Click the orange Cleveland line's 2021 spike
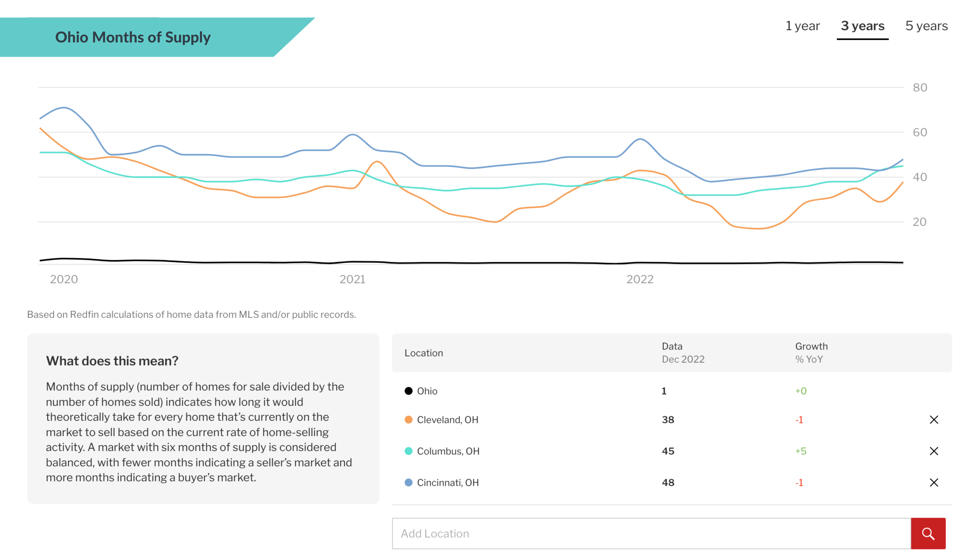Image resolution: width=980 pixels, height=560 pixels. coord(377,162)
